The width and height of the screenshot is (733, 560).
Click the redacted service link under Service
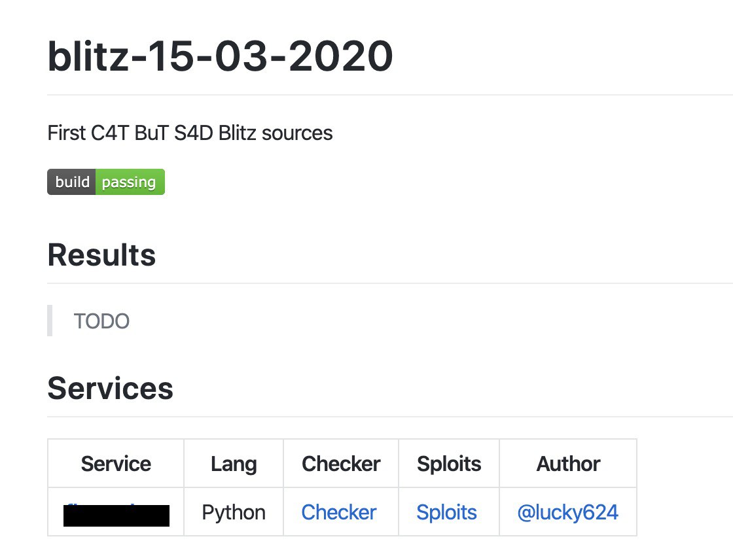pos(116,514)
